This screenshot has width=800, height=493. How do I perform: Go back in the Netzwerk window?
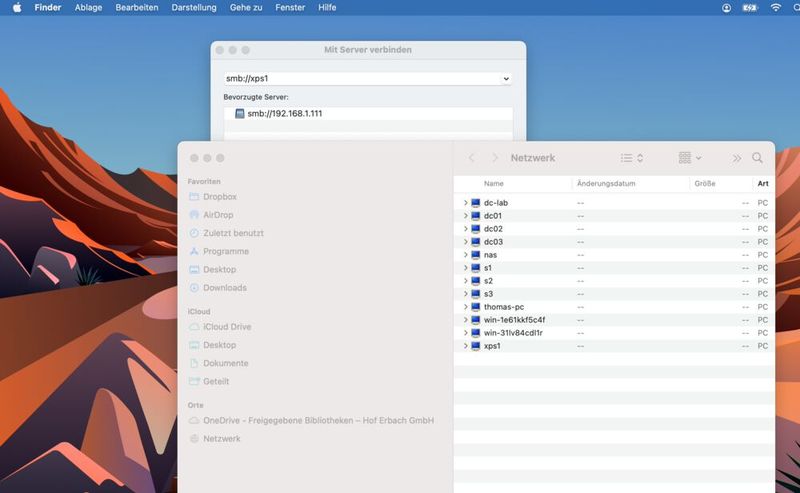(x=472, y=158)
